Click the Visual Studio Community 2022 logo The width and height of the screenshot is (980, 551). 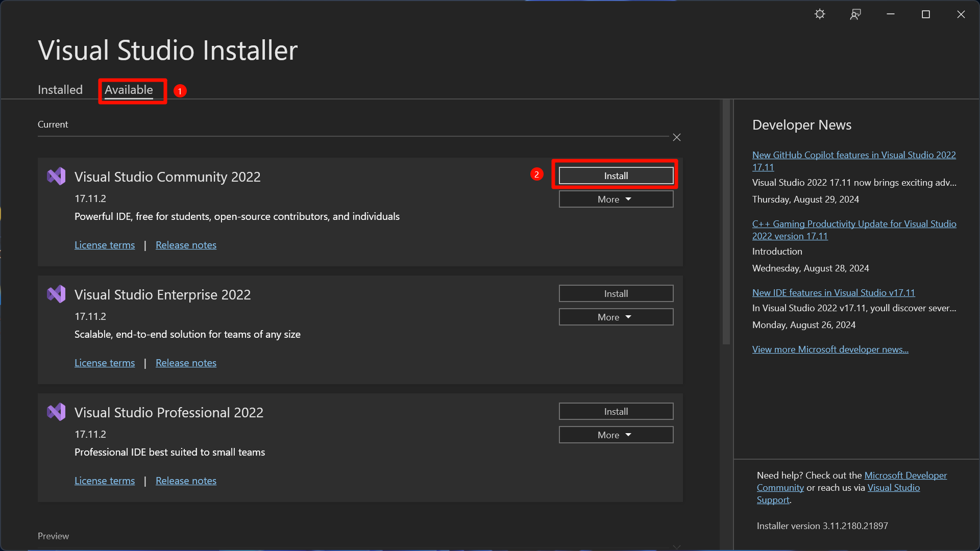coord(56,177)
